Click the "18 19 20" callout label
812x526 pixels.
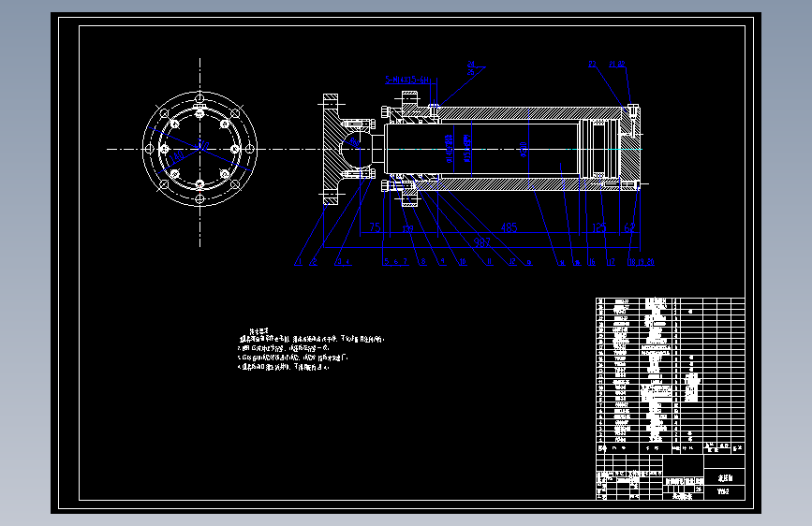pyautogui.click(x=642, y=262)
